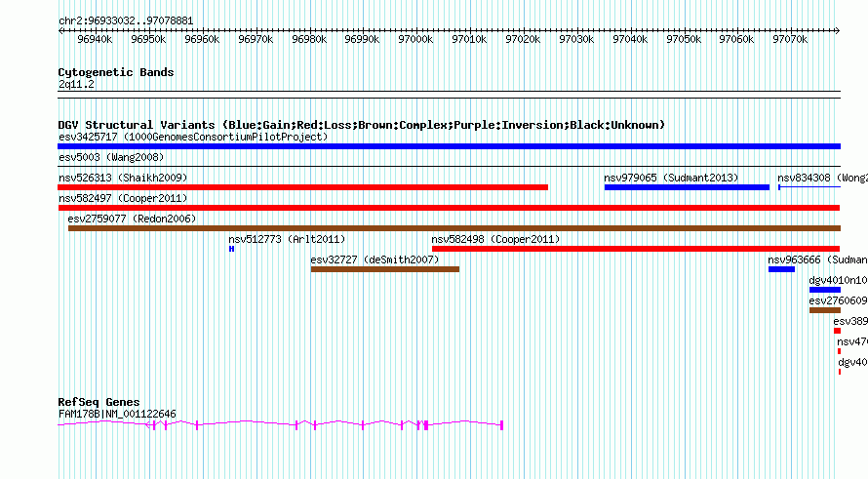
Task: Open the esv2760609 variant label
Action: point(838,300)
